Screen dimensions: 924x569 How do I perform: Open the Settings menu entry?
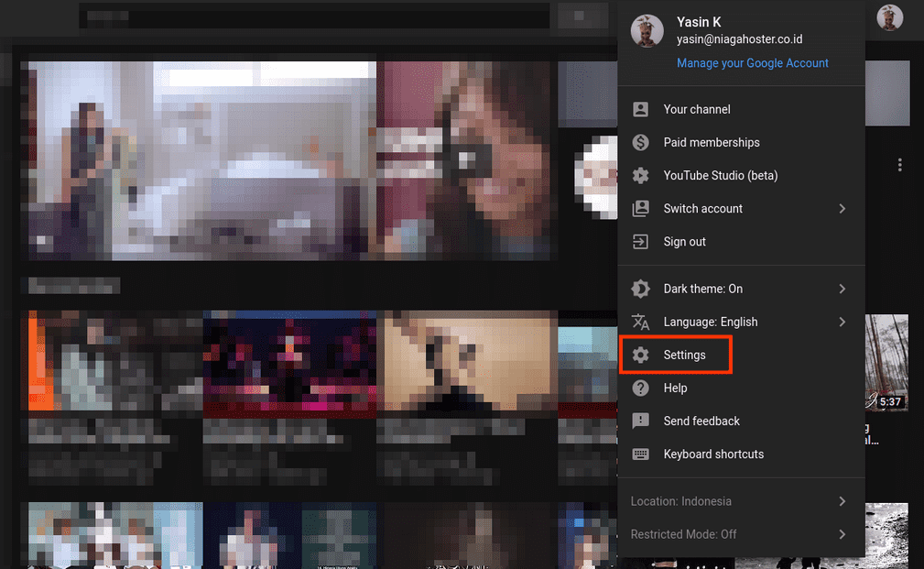point(685,355)
